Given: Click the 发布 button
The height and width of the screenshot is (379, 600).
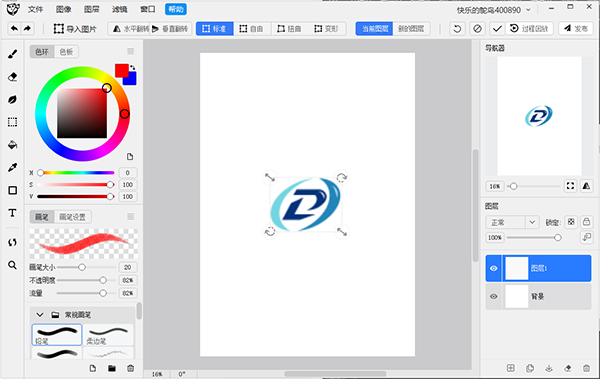Looking at the screenshot, I should 576,29.
